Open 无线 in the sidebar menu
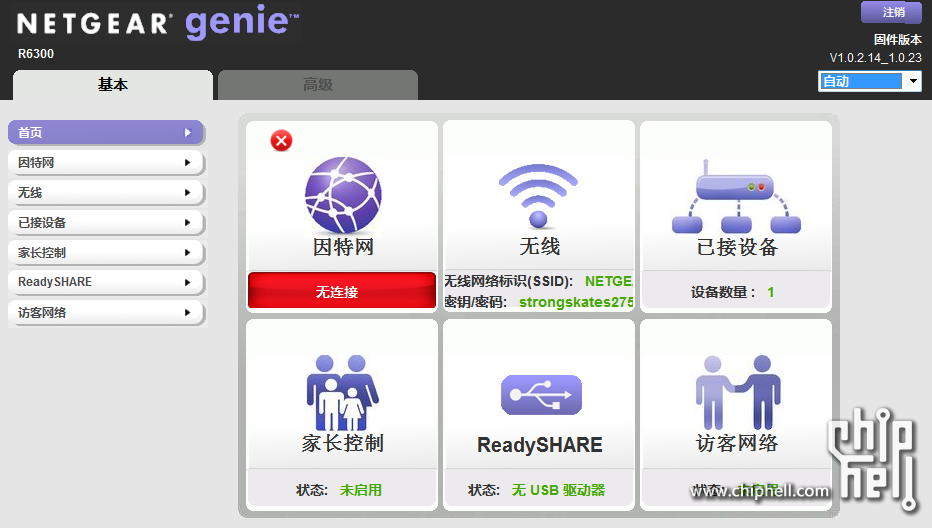 click(x=106, y=193)
